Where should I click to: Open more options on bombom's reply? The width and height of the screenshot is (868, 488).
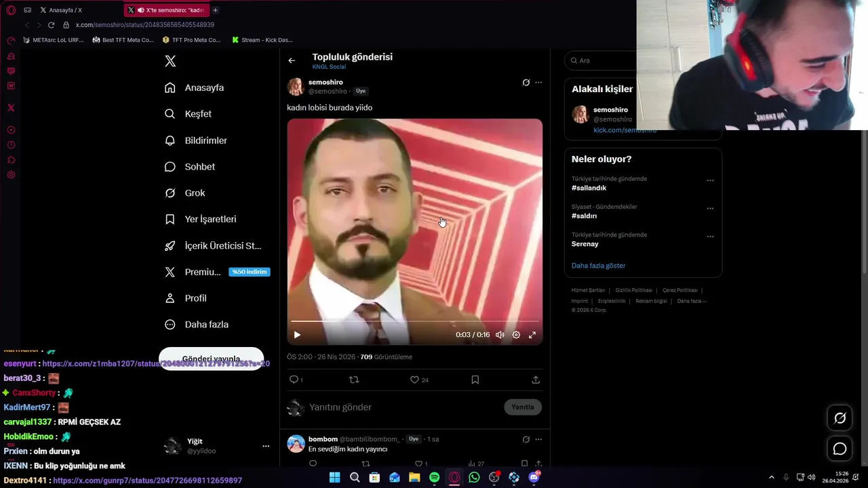click(538, 439)
